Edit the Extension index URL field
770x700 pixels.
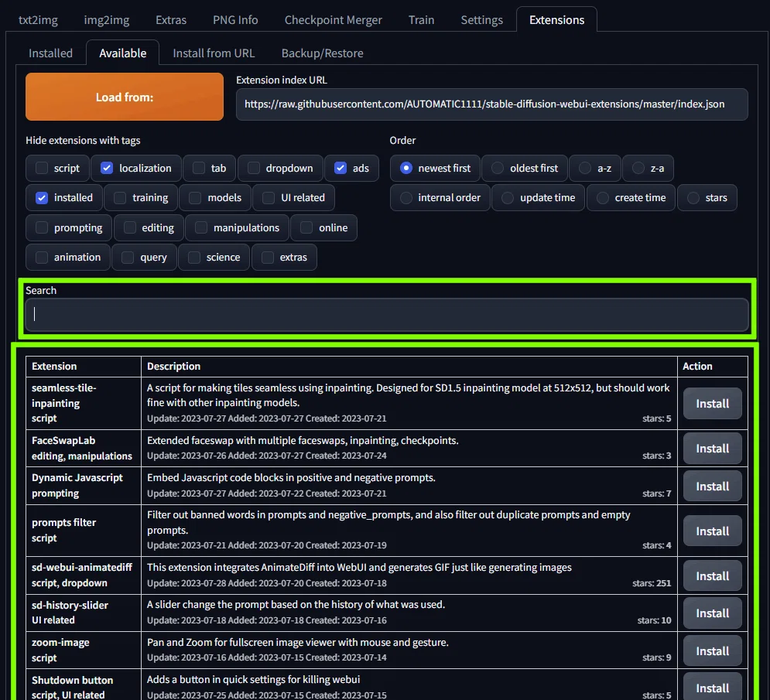point(491,104)
